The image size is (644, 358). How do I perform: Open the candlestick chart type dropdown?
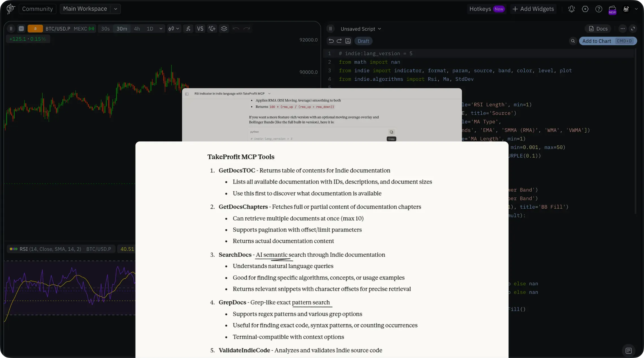point(173,29)
